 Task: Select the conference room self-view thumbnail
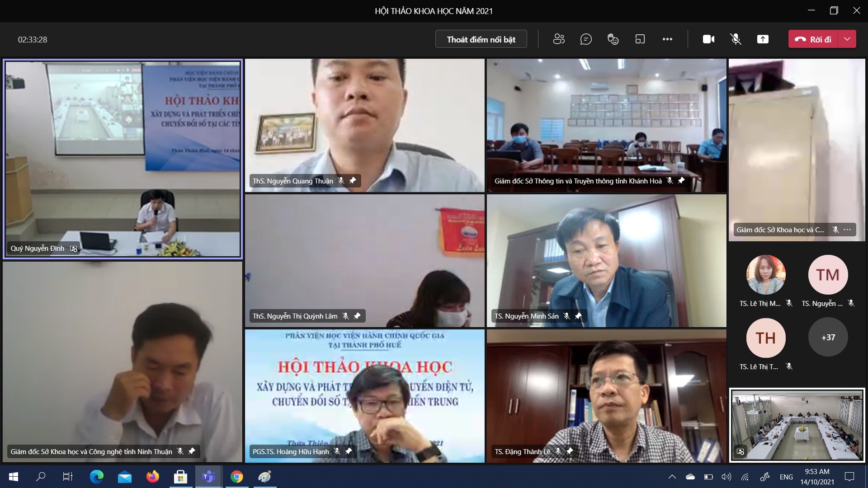(797, 425)
